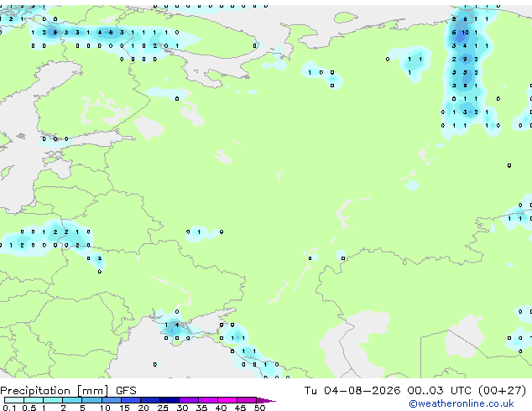
Task: Click the 0.5–1 mm legend color swatch
Action: coord(34,400)
